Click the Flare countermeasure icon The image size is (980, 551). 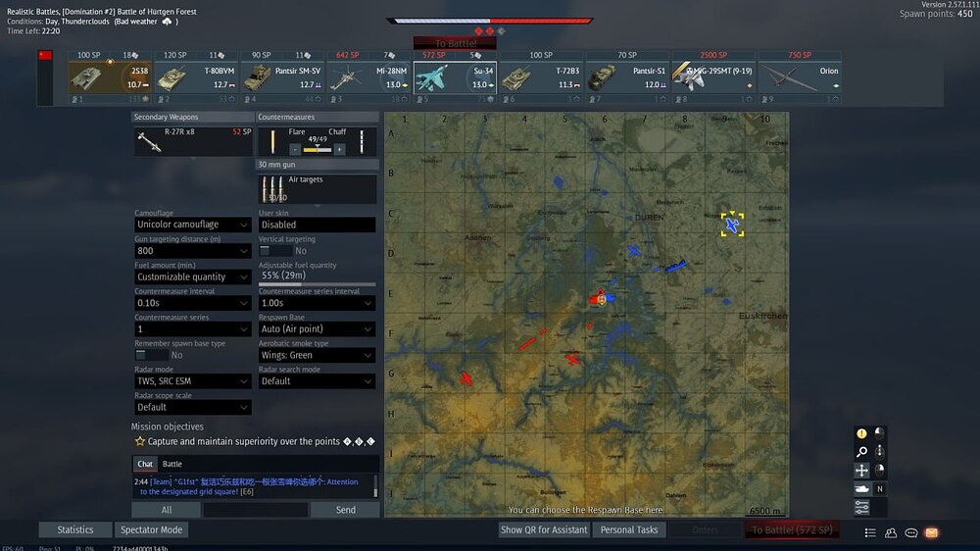tap(273, 142)
